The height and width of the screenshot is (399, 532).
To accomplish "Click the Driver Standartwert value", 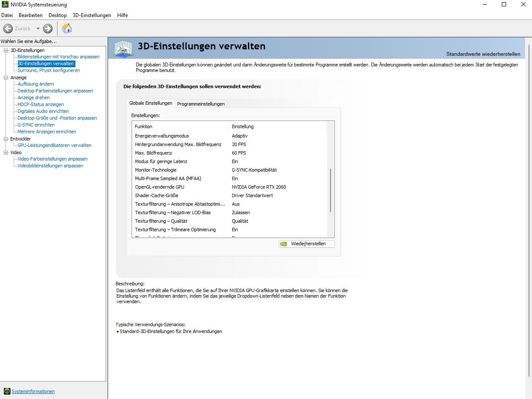I will pyautogui.click(x=252, y=195).
